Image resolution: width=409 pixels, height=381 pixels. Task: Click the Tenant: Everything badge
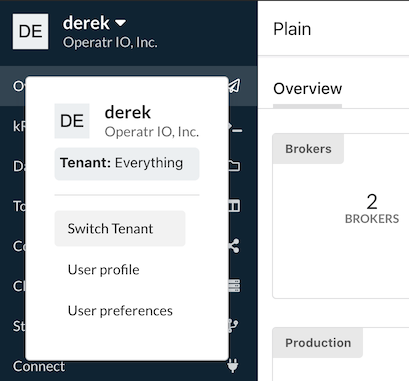click(x=127, y=164)
